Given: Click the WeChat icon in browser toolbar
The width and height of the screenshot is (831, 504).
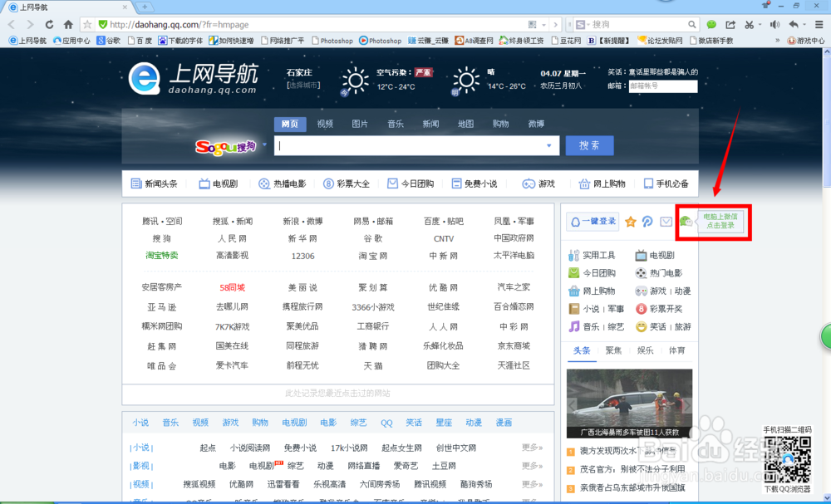Looking at the screenshot, I should coord(712,24).
